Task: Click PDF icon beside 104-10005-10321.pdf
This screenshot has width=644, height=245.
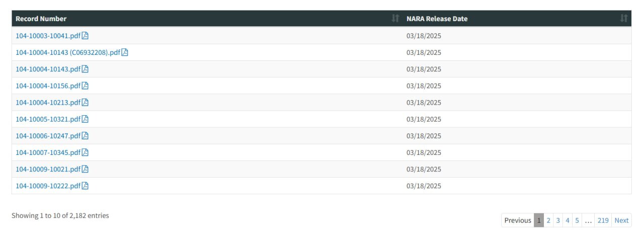Action: point(85,119)
